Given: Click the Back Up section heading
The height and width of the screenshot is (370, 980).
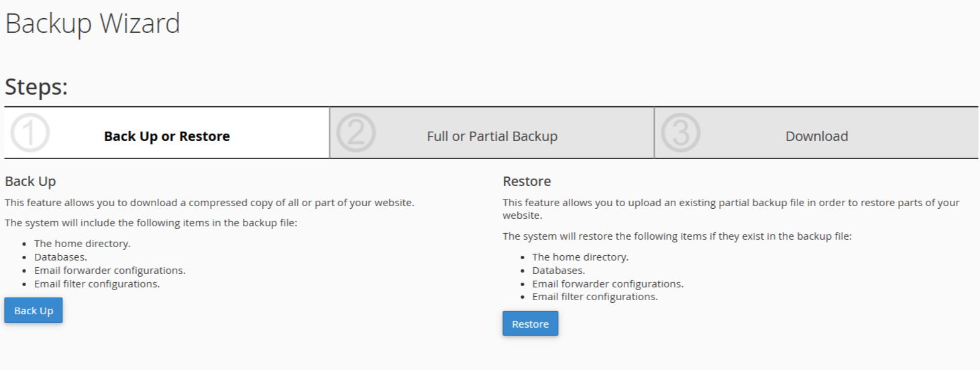Looking at the screenshot, I should [x=30, y=181].
